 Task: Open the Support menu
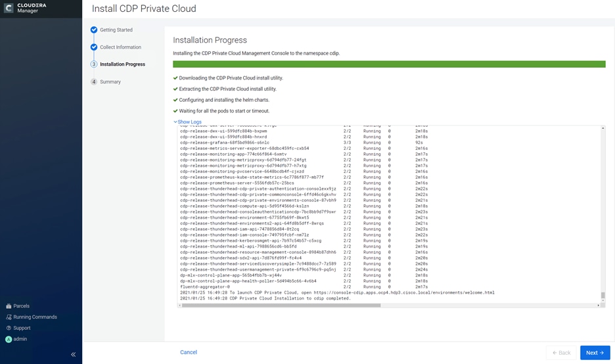click(22, 328)
